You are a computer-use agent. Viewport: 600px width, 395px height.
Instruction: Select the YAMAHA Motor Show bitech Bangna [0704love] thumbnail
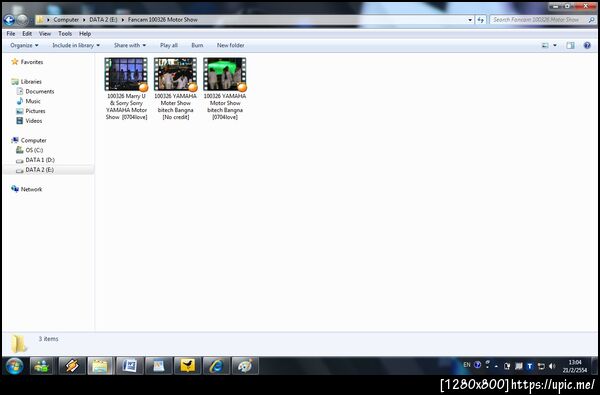pos(225,75)
